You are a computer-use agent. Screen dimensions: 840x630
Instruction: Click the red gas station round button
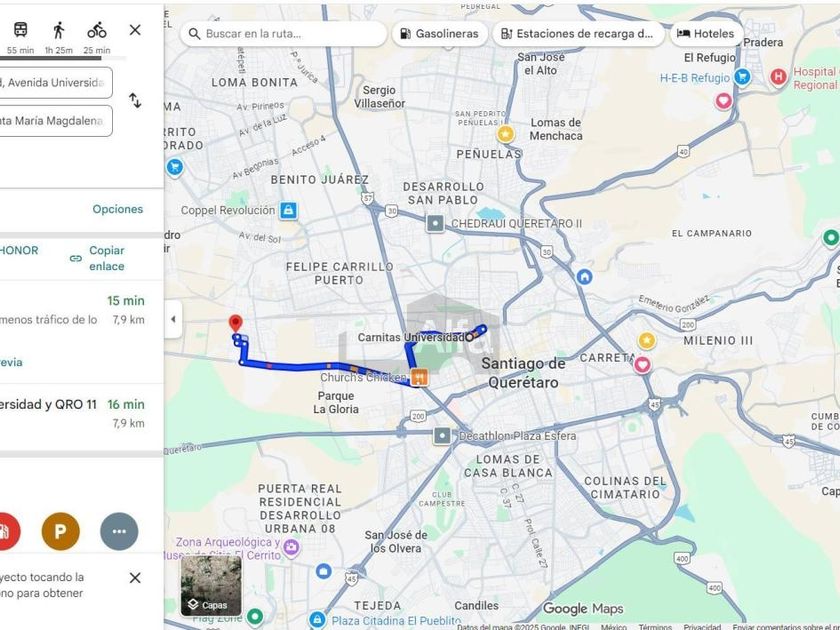(6, 531)
